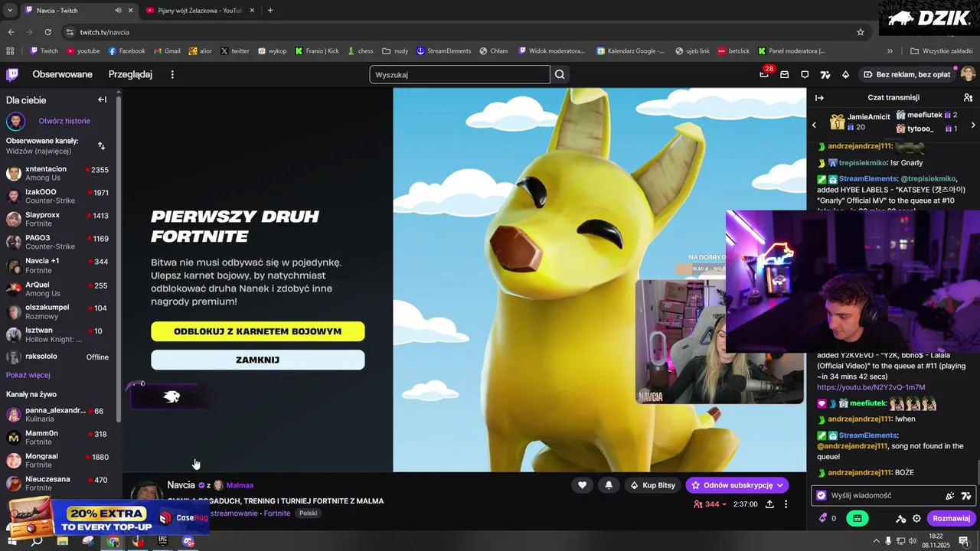Screen dimensions: 980x551
Task: Click the Polski language tag
Action: (x=309, y=514)
